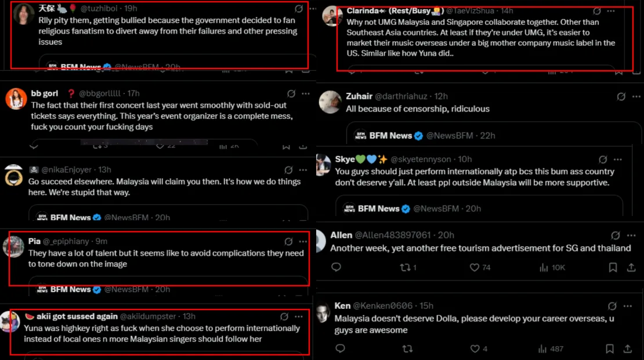Repost Allen's tweet about SG tourism
This screenshot has height=360, width=644.
point(404,267)
